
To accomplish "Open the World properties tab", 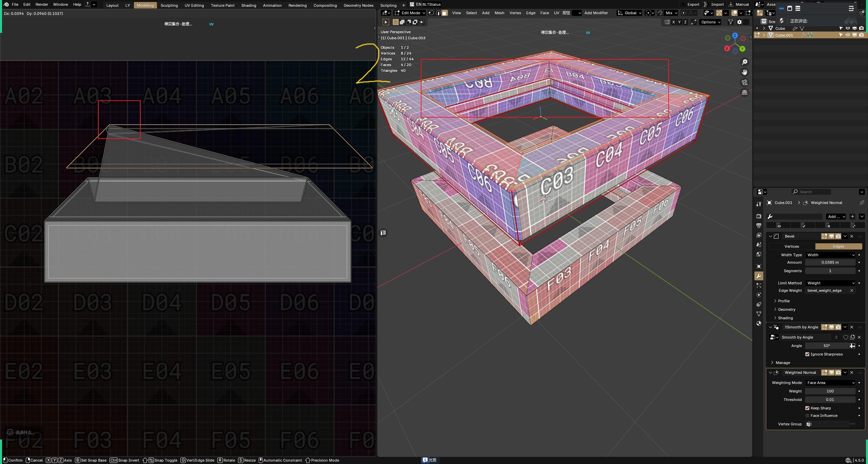I will click(x=759, y=254).
